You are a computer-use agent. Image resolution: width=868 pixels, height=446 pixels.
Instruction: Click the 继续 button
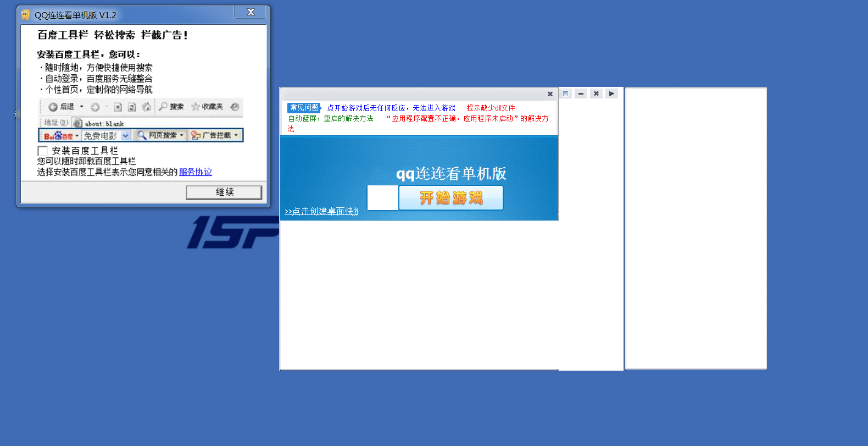[x=224, y=192]
